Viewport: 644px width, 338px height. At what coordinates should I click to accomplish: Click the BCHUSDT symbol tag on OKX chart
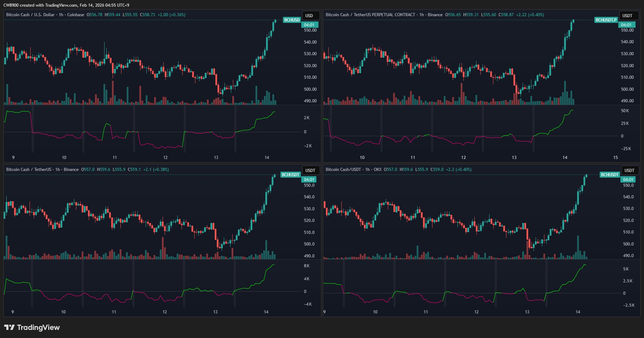(610, 175)
